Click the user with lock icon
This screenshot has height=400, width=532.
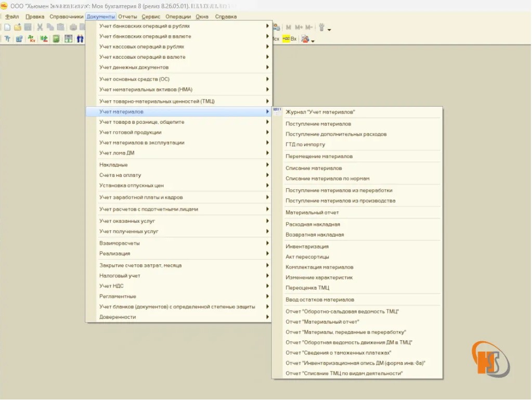[277, 27]
